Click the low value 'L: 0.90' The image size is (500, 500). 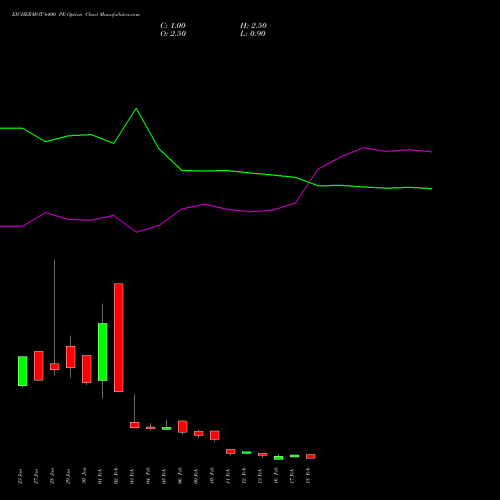pos(253,34)
